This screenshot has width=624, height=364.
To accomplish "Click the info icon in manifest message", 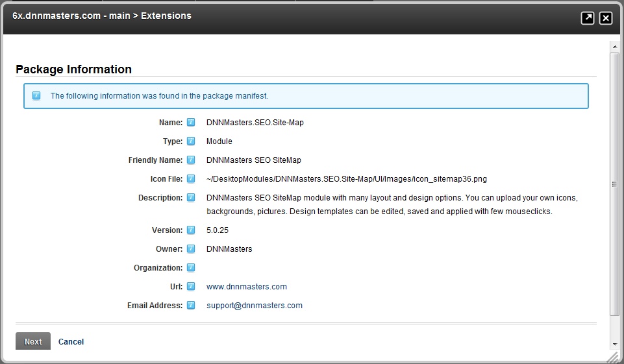I will coord(36,95).
